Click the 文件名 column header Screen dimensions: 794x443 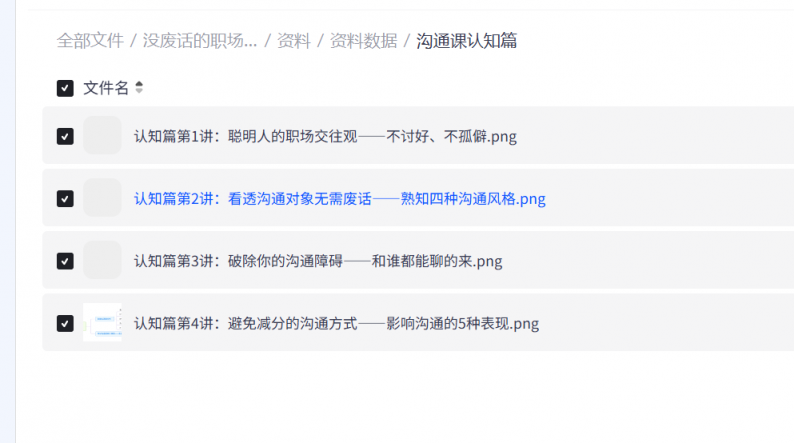[105, 88]
